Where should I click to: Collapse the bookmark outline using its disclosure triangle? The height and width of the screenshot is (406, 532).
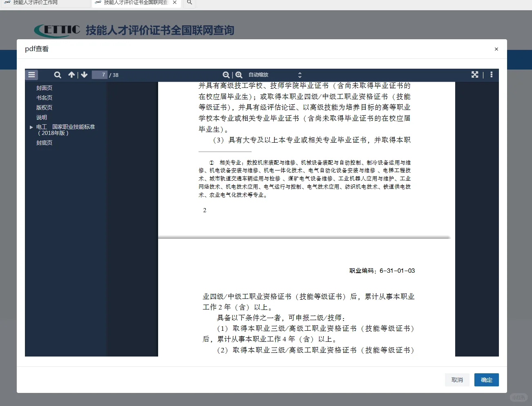coord(31,127)
